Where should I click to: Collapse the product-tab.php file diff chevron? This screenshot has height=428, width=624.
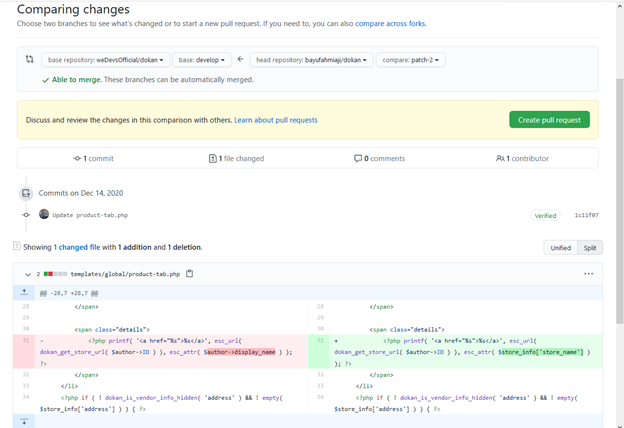(28, 274)
